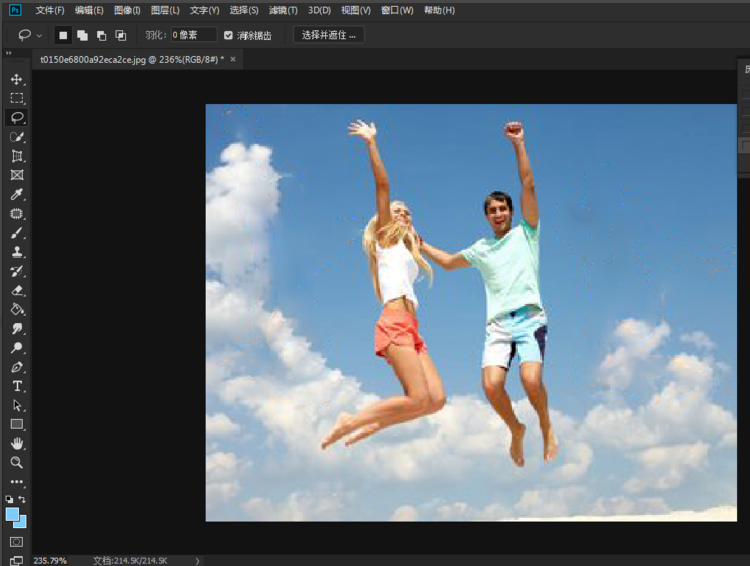Image resolution: width=750 pixels, height=566 pixels.
Task: Select the Pen tool
Action: (x=17, y=367)
